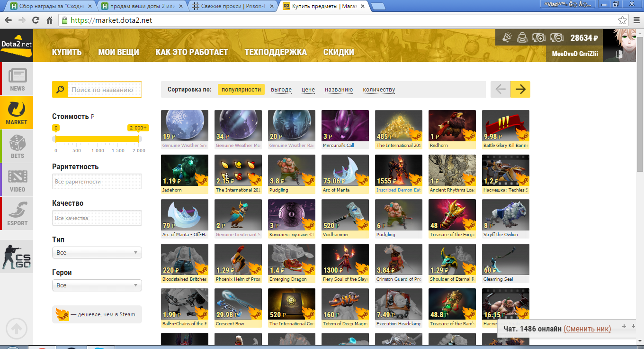Click the price range track near 1 000
644x349 pixels.
tap(98, 138)
